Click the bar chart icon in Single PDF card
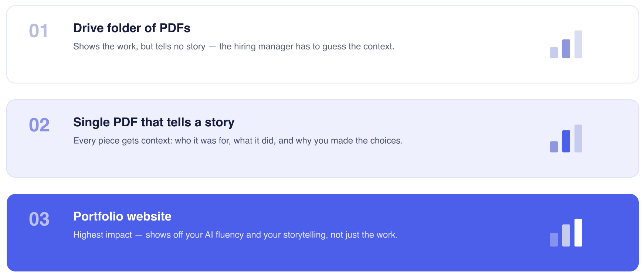The image size is (644, 277). [x=566, y=138]
